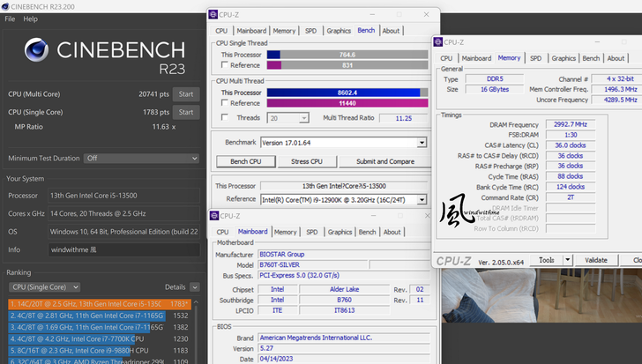Open Minimum Test Duration dropdown
Screen dimensions: 642x364
click(x=192, y=159)
